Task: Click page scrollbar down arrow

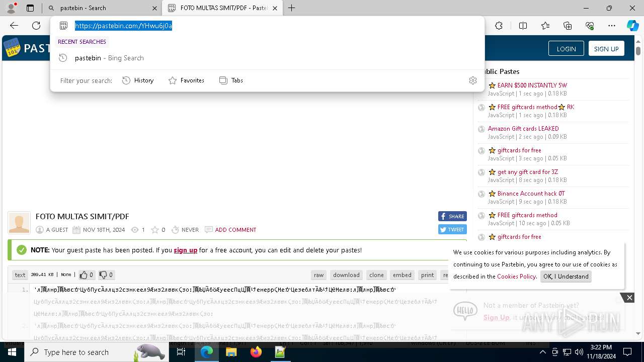Action: pyautogui.click(x=638, y=333)
